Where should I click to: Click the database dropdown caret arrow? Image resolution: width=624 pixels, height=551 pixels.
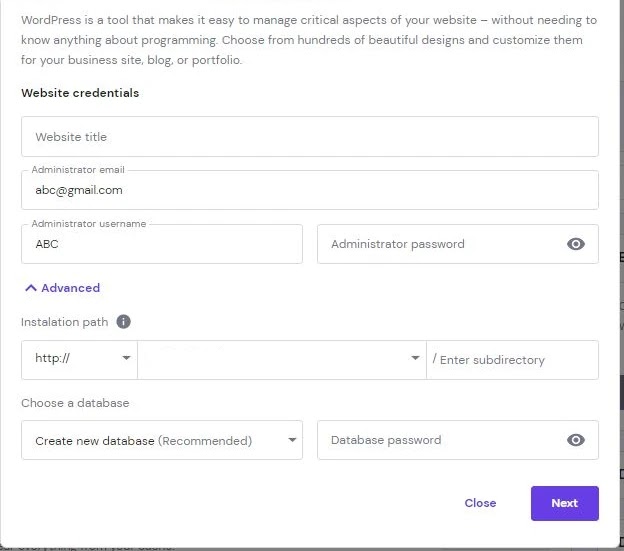[x=292, y=440]
